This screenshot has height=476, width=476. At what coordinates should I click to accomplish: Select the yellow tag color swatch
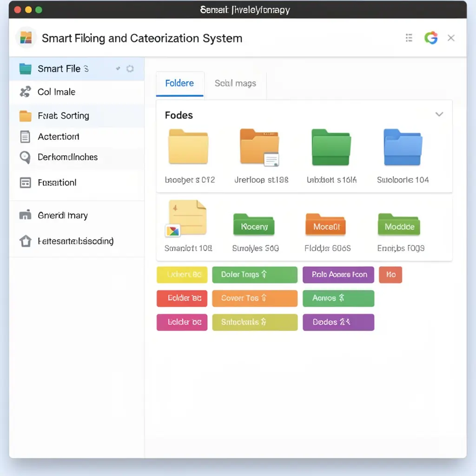[x=182, y=275]
